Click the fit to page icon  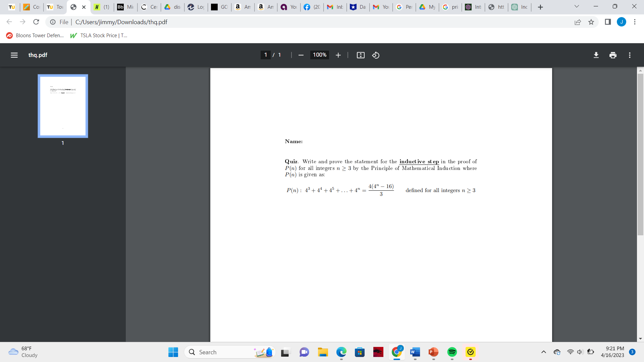361,55
